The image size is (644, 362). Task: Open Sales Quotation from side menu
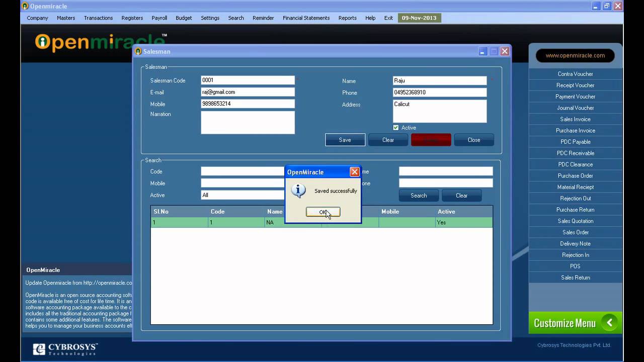[575, 221]
